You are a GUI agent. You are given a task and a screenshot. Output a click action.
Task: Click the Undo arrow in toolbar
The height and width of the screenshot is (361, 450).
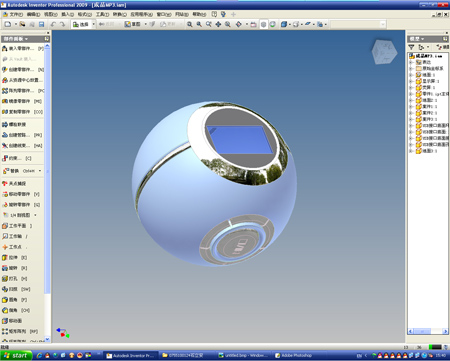(53, 24)
